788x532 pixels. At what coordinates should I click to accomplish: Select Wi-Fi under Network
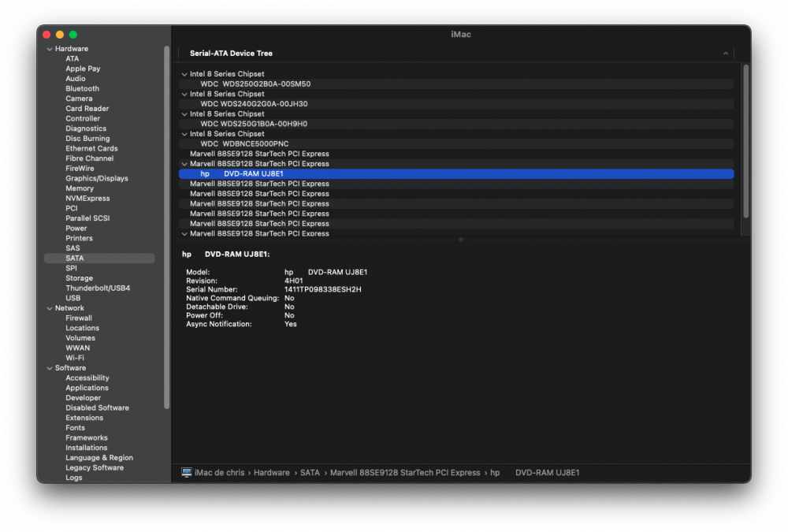(75, 359)
